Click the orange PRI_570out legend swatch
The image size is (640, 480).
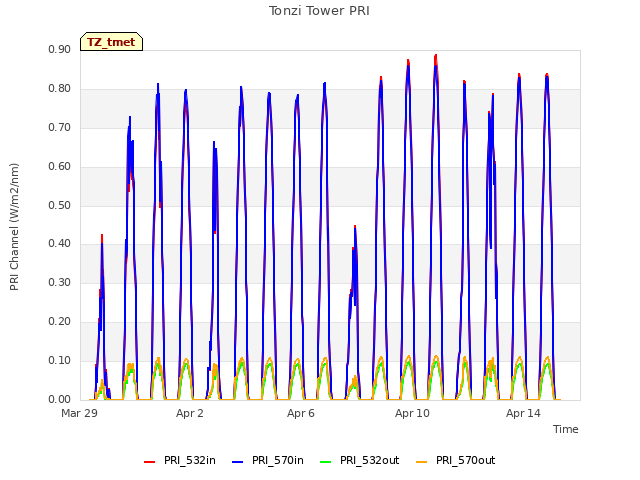[421, 462]
